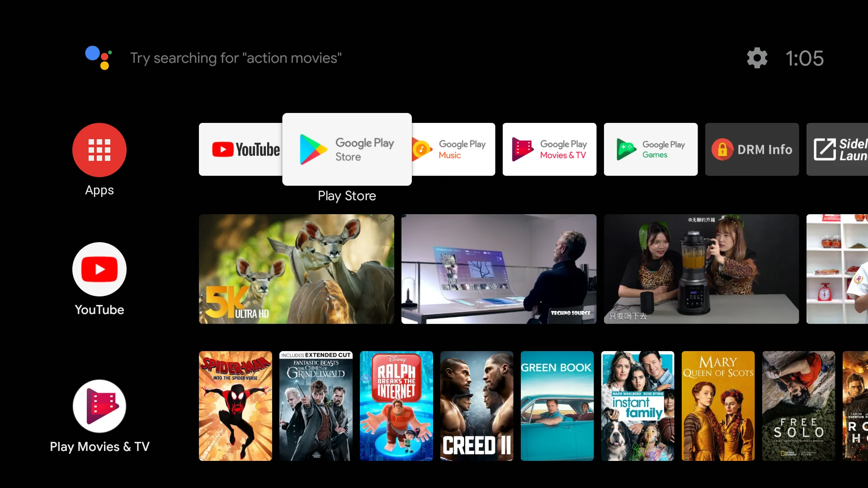
Task: Open Google Play Movies & TV icon
Action: tap(548, 150)
